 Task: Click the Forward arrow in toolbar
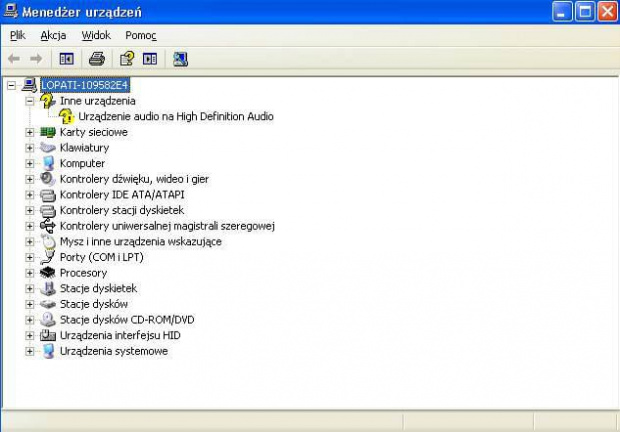click(36, 59)
